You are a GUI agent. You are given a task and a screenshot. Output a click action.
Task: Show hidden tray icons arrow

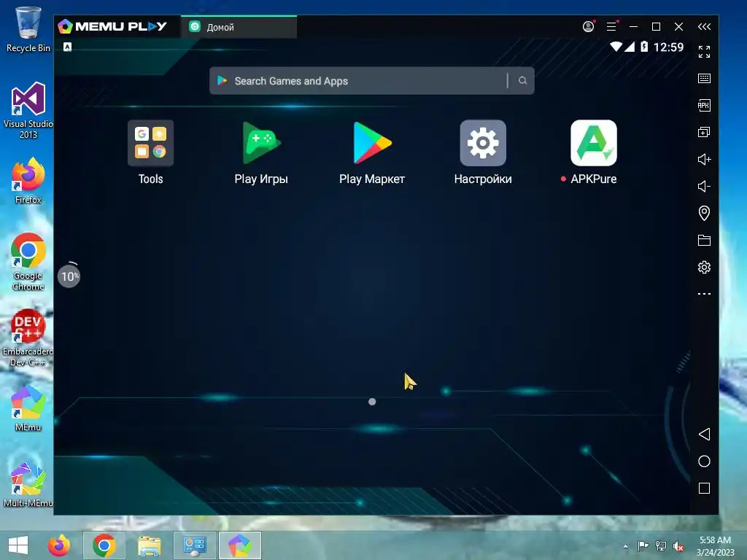(625, 546)
